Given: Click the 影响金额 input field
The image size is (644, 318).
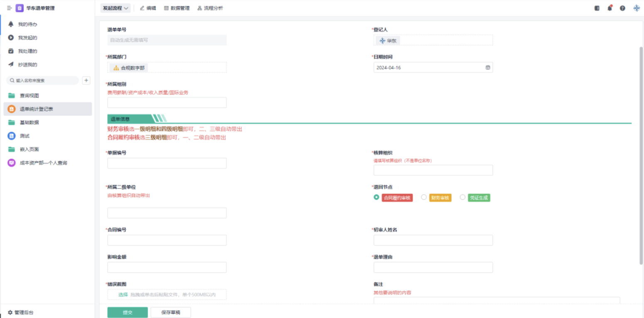Looking at the screenshot, I should (x=167, y=267).
